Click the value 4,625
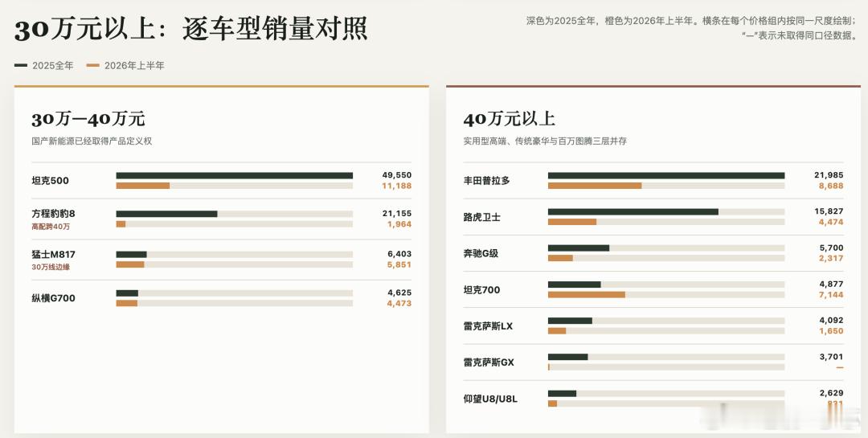Image resolution: width=868 pixels, height=438 pixels. 399,293
